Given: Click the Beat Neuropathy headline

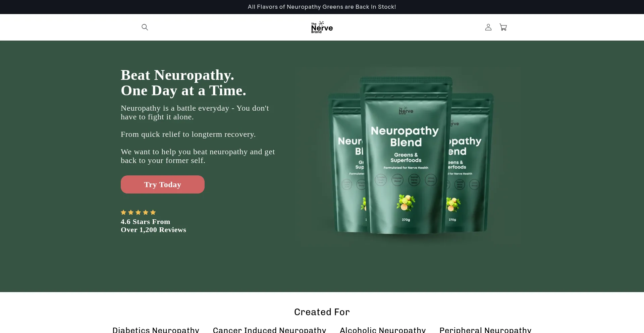Looking at the screenshot, I should click(183, 83).
